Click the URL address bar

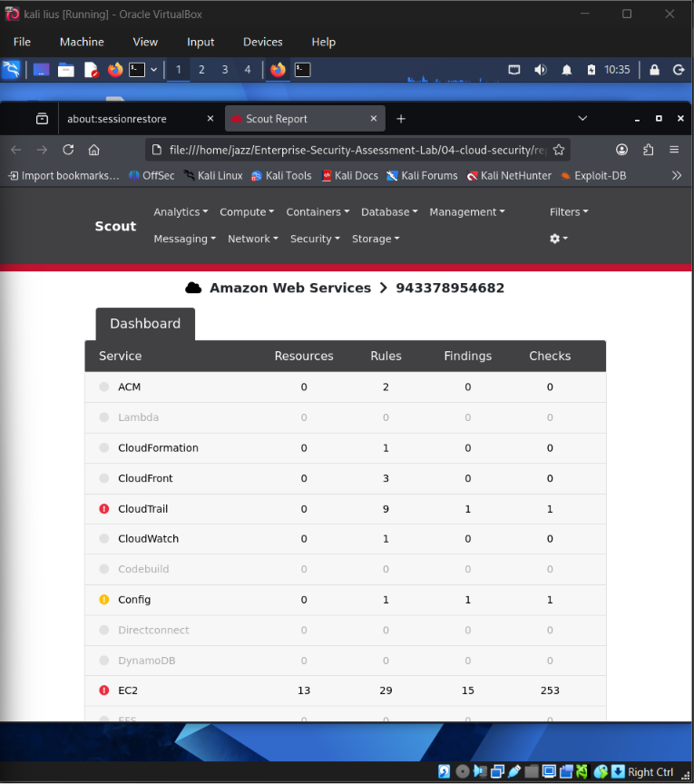pos(357,150)
